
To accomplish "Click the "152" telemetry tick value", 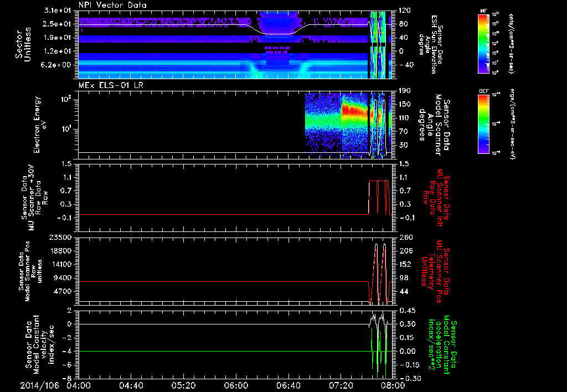I will coord(405,264).
